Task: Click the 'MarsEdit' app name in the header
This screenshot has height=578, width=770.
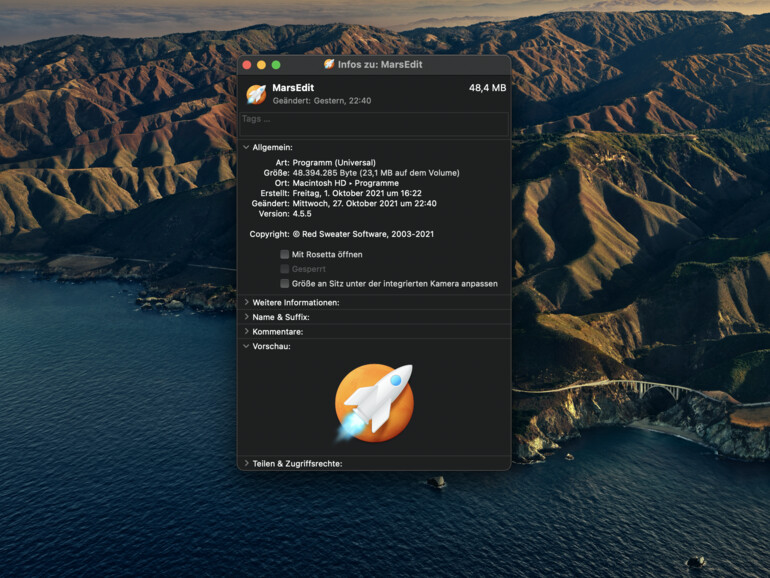Action: click(x=293, y=88)
